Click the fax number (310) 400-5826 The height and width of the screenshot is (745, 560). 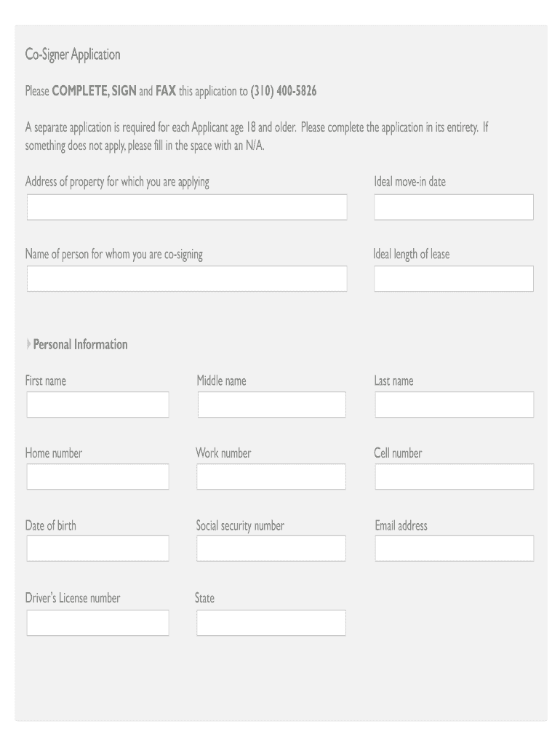[x=284, y=92]
